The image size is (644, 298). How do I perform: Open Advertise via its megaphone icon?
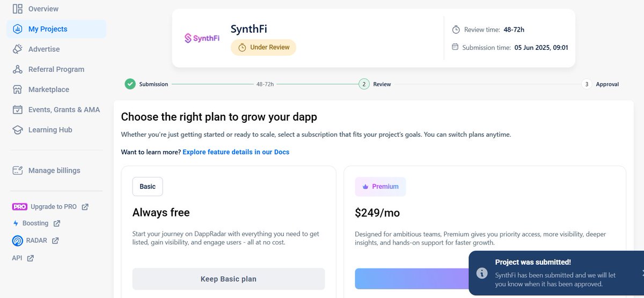point(18,49)
